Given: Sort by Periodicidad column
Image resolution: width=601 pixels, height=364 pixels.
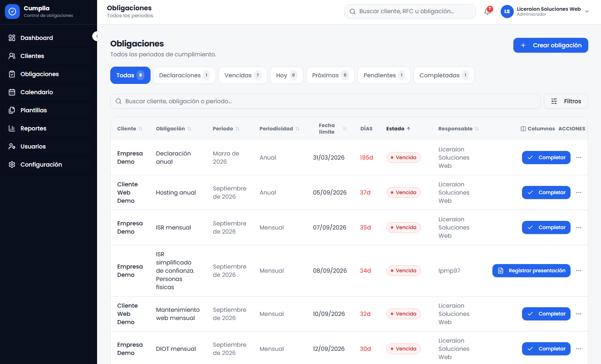Looking at the screenshot, I should coord(279,129).
